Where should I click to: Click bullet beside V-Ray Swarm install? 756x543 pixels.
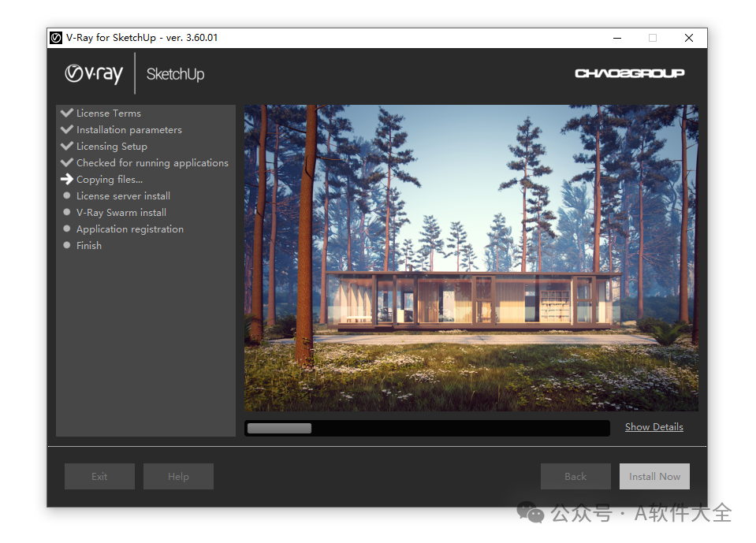click(67, 212)
